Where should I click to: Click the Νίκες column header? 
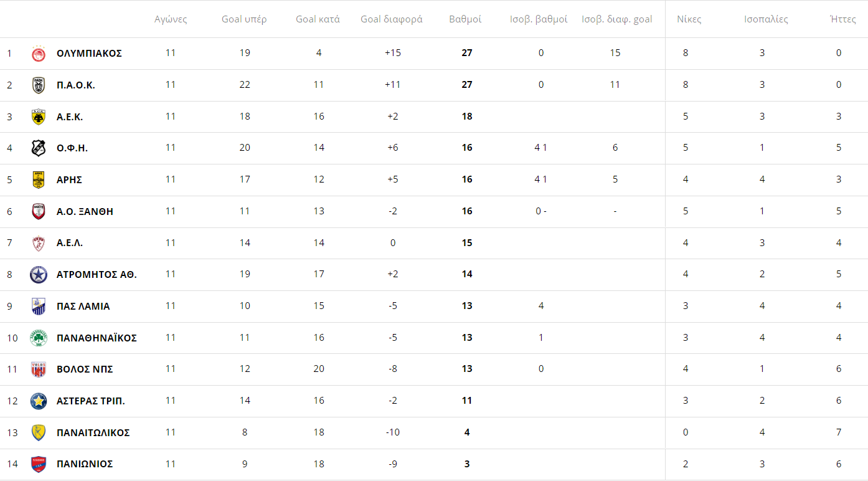coord(689,19)
